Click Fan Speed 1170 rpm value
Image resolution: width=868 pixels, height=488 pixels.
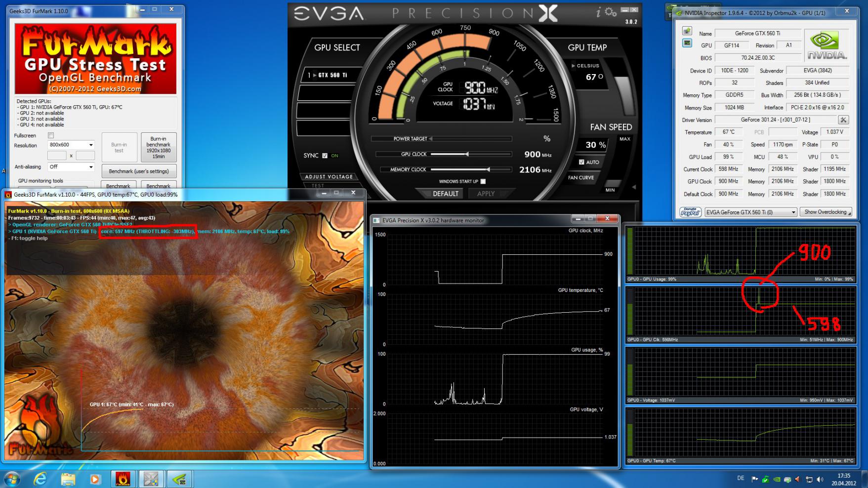click(x=783, y=144)
